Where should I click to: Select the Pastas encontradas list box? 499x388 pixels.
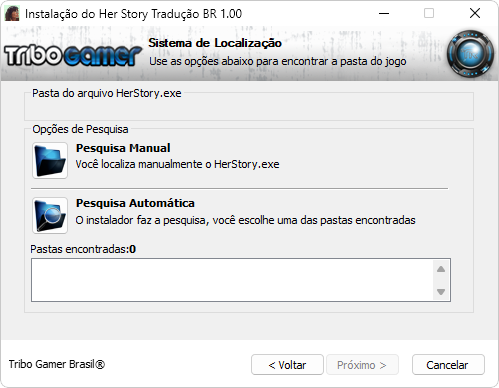(241, 280)
